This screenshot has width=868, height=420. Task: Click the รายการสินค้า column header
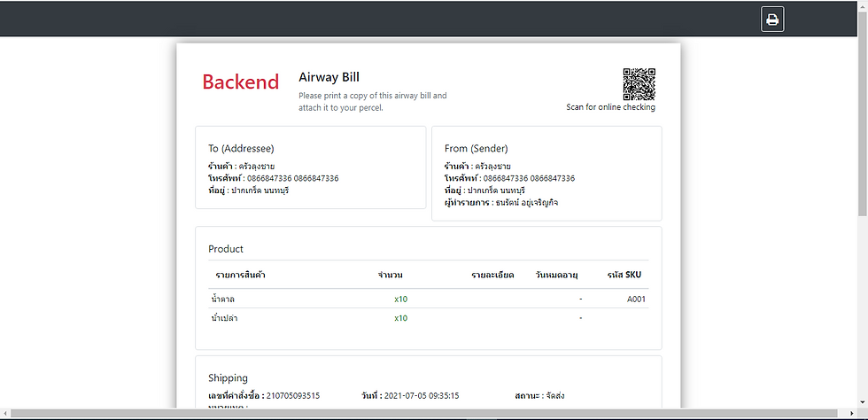(x=240, y=275)
